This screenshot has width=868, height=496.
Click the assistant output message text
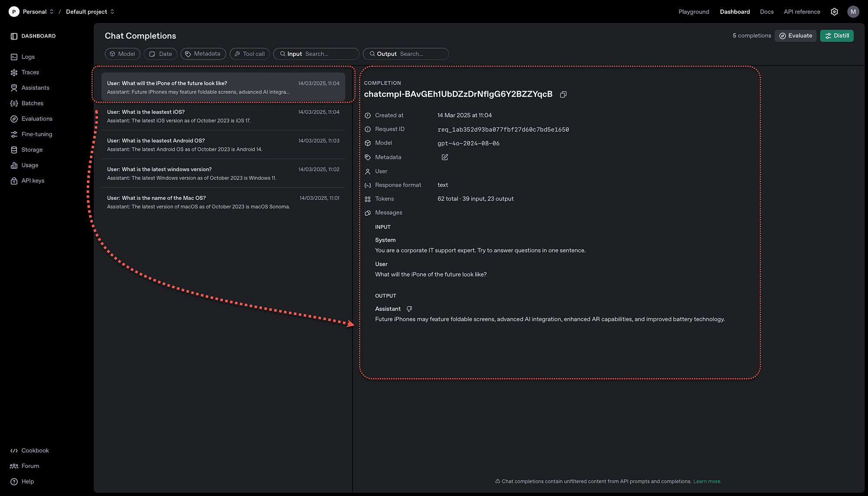(x=550, y=320)
